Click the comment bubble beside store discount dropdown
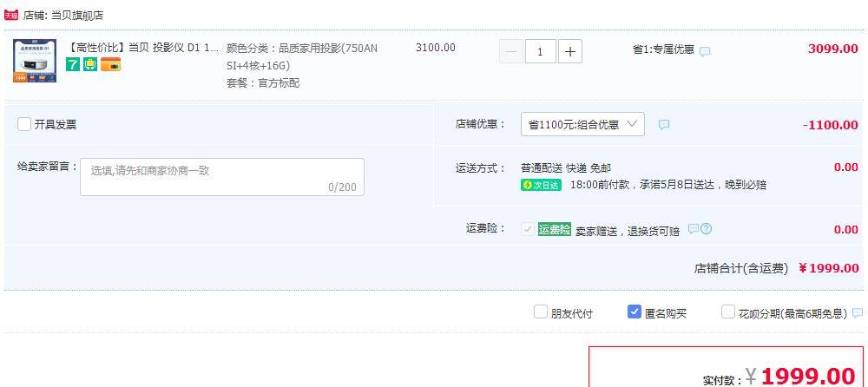The height and width of the screenshot is (387, 868). point(664,125)
